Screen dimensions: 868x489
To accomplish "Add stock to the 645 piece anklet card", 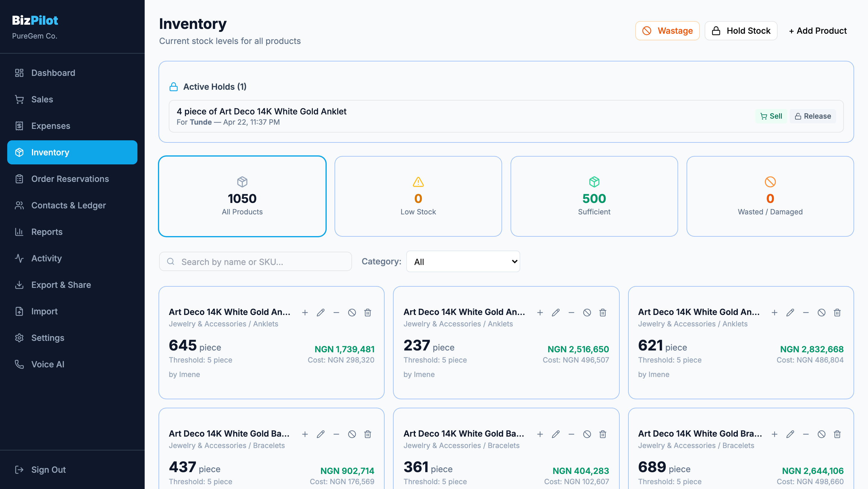I will [305, 312].
